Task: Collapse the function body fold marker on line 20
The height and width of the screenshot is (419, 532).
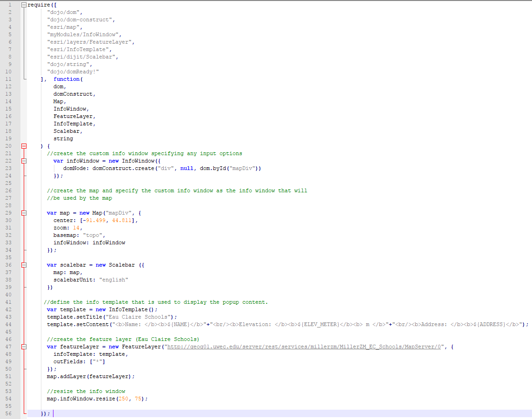Action: (x=24, y=146)
